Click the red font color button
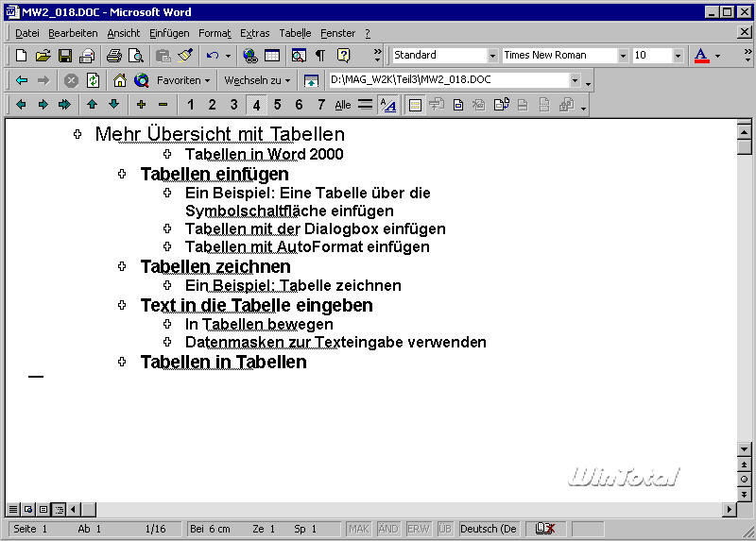Image resolution: width=756 pixels, height=541 pixels. tap(701, 56)
